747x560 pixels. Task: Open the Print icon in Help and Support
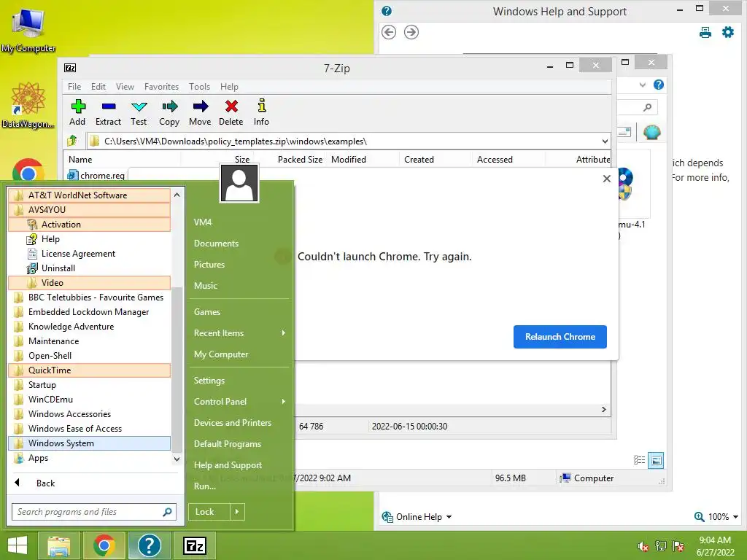tap(705, 32)
